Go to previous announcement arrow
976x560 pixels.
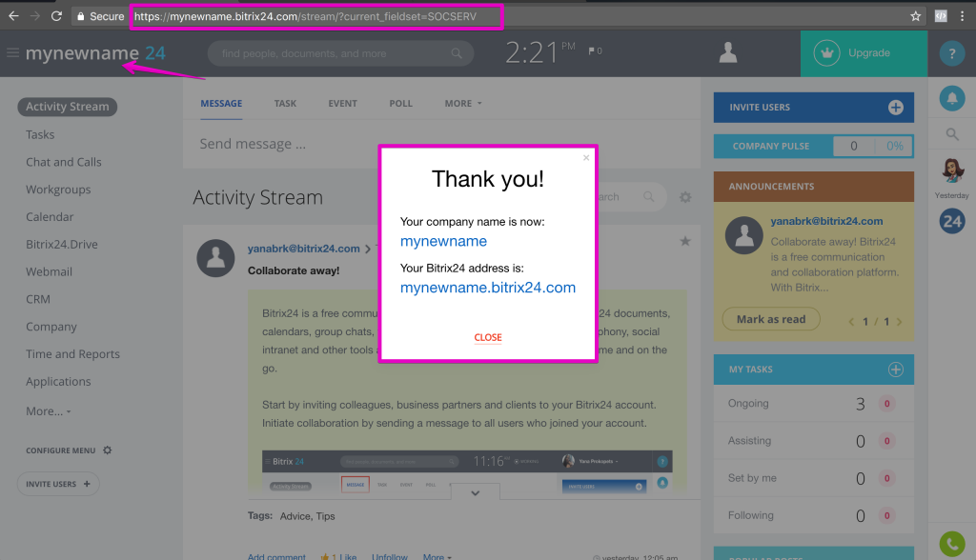(x=851, y=322)
